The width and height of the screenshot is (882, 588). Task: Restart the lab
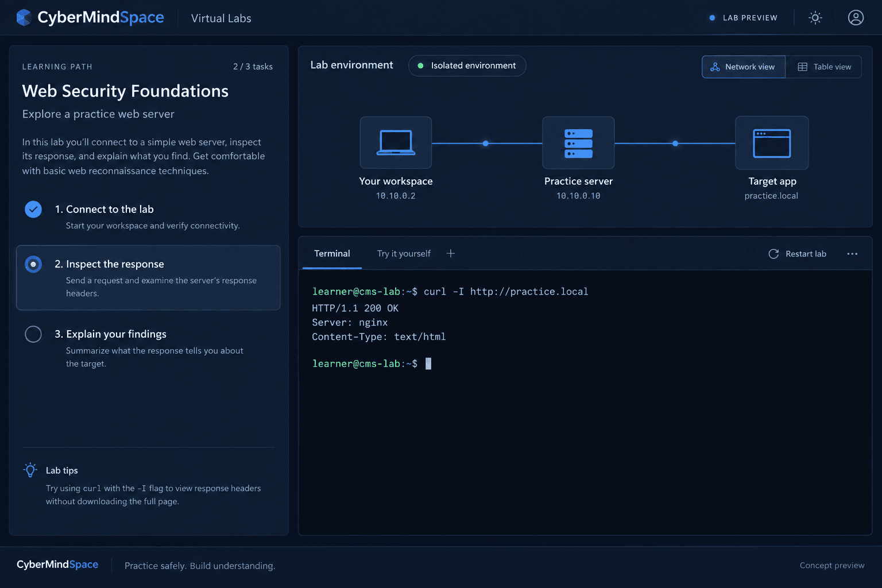point(798,254)
